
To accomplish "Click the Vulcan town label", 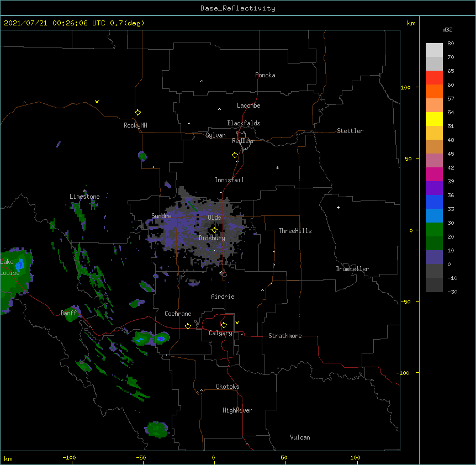I will coord(300,437).
